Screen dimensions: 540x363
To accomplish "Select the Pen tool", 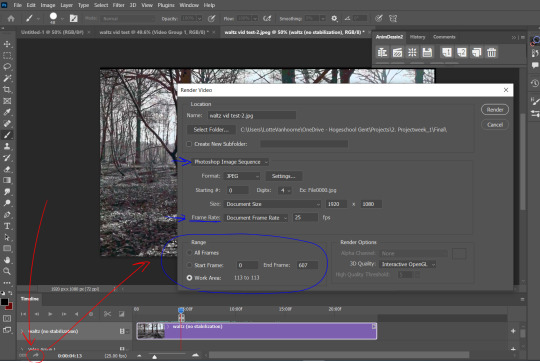I will point(7,215).
